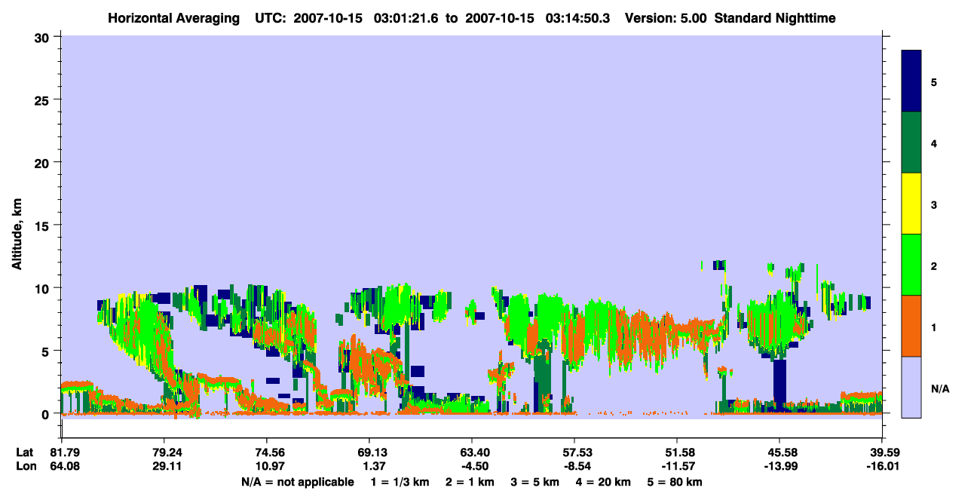Click the colorbar label 3
Viewport: 980px width, 503px height.
[x=934, y=204]
